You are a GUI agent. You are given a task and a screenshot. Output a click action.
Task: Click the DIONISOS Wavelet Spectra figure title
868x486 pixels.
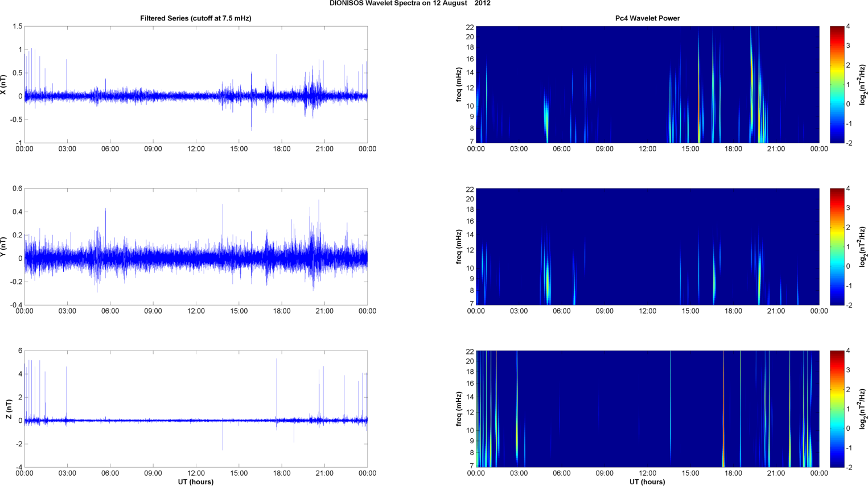pos(410,3)
